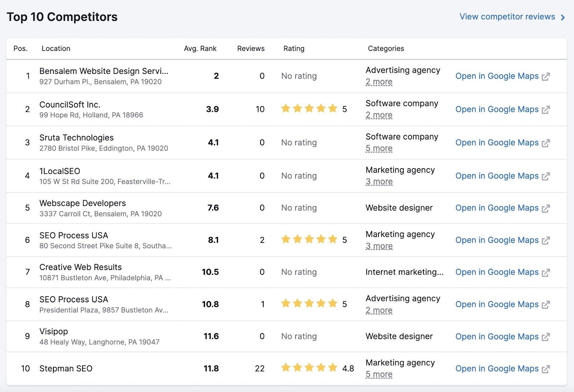The height and width of the screenshot is (392, 574).
Task: Click the chevron next to View competitor reviews
Action: (x=563, y=17)
